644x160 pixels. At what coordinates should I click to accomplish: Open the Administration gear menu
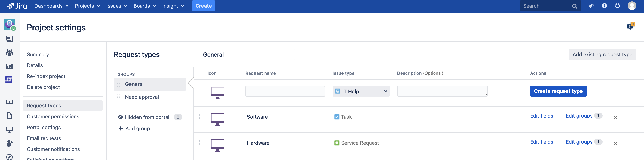click(x=617, y=6)
